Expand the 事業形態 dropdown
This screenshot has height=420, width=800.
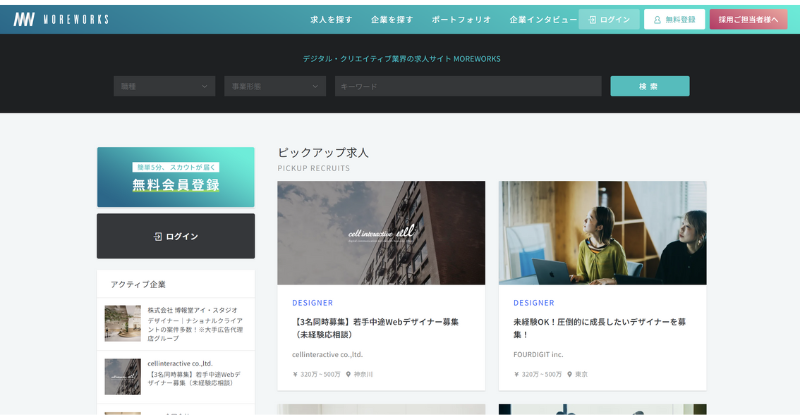coord(275,86)
